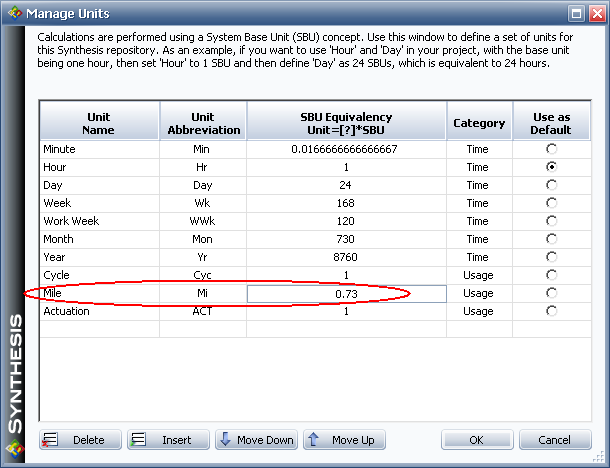Cancel the Manage Units dialog

point(554,440)
